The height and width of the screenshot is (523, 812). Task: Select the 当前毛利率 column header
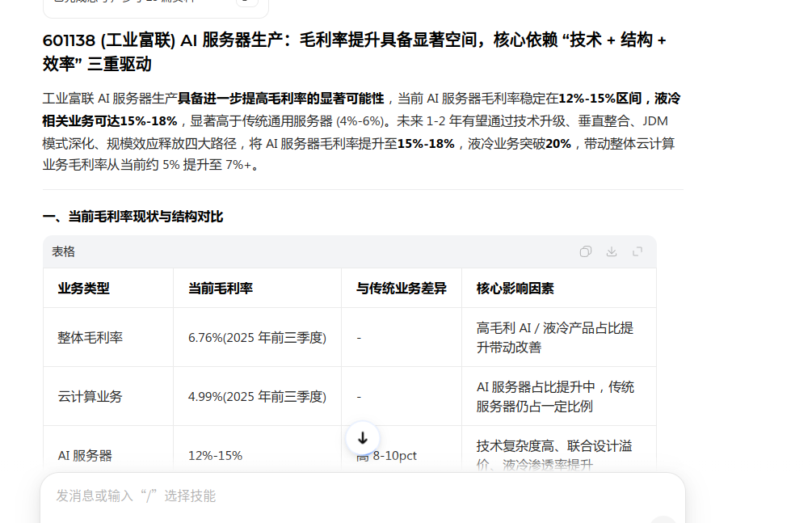click(221, 289)
